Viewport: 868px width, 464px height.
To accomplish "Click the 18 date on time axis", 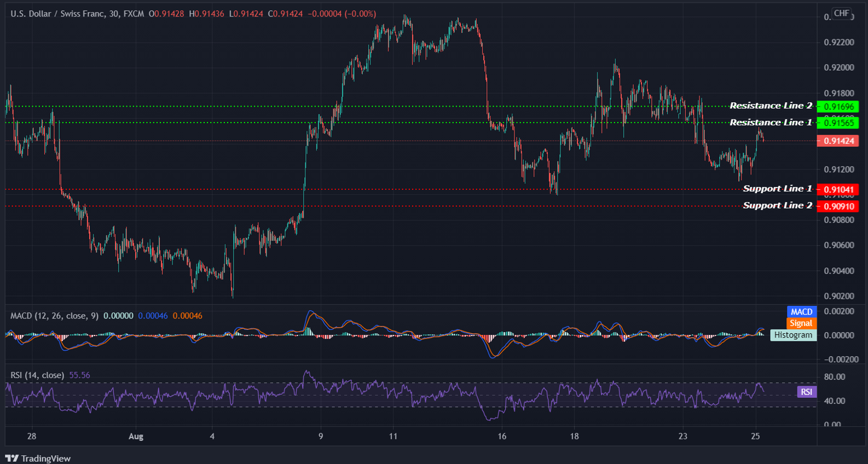I will click(574, 437).
